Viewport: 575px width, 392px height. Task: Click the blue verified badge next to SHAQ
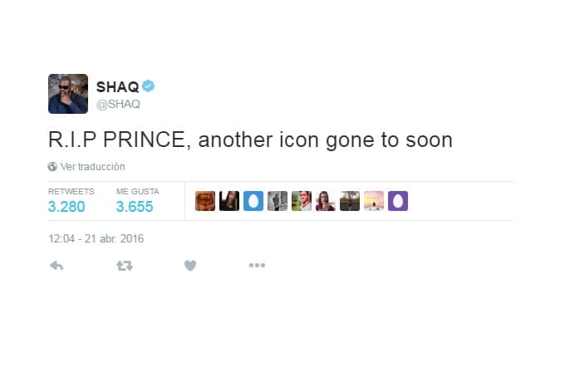tap(148, 86)
